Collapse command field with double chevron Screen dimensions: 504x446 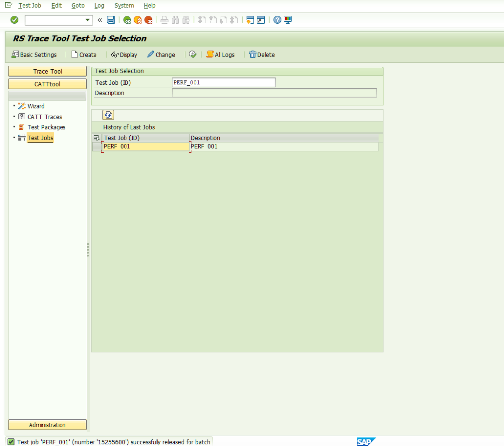(x=100, y=20)
